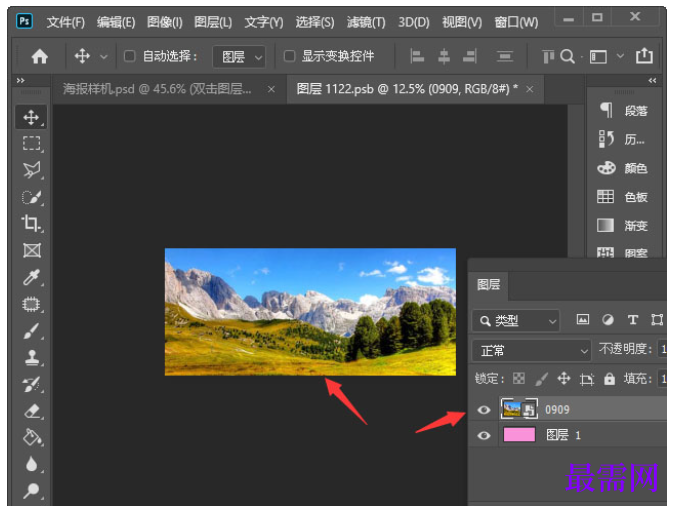Open the 色板 panel
This screenshot has width=677, height=509.
point(624,197)
